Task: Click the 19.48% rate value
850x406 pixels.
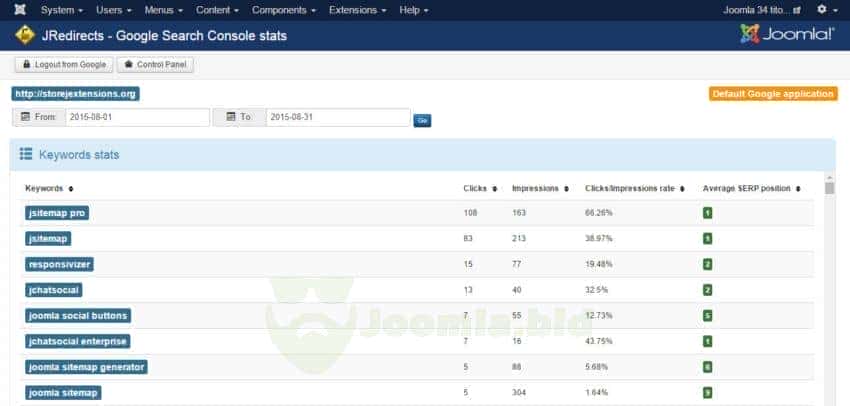Action: 598,265
